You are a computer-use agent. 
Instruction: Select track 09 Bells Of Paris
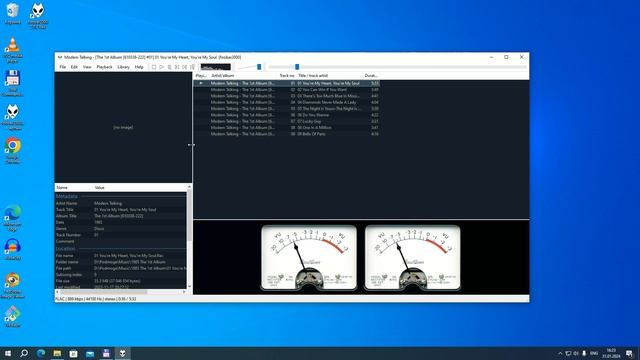click(x=287, y=134)
